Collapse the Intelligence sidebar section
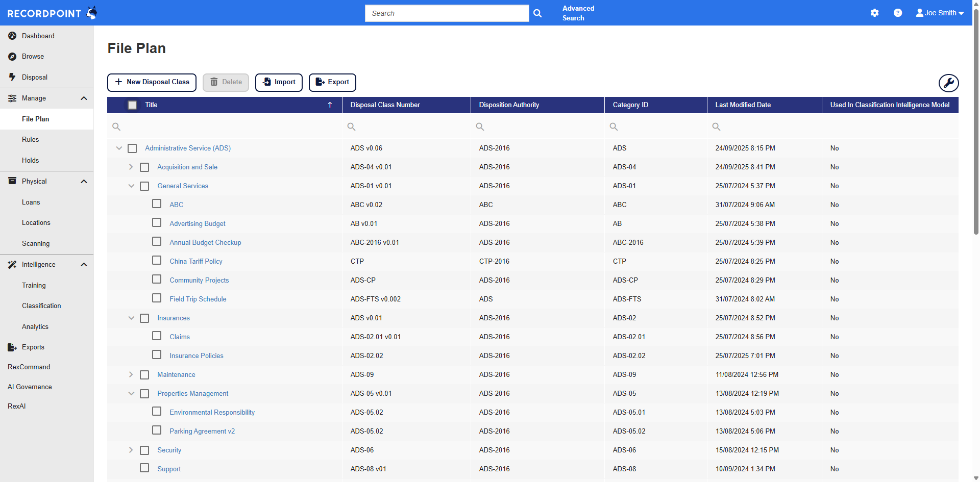 coord(84,265)
